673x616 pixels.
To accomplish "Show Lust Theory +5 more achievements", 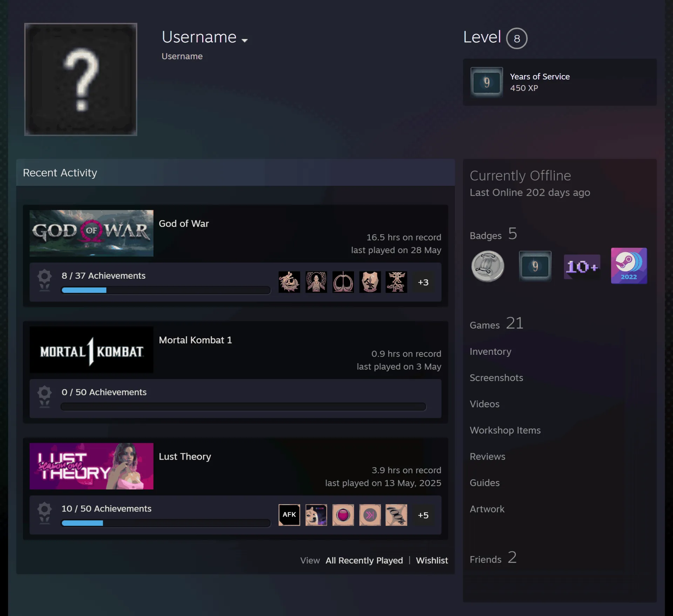I will [x=423, y=515].
